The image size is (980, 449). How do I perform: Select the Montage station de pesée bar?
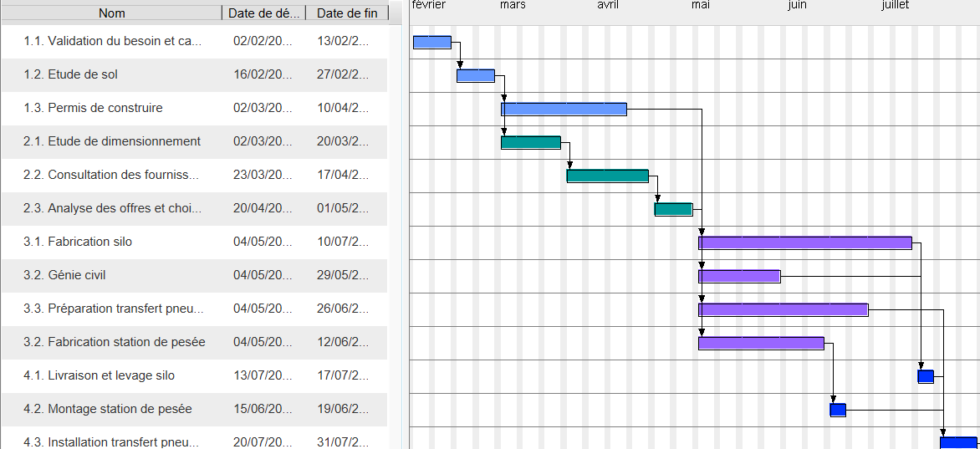tap(838, 411)
